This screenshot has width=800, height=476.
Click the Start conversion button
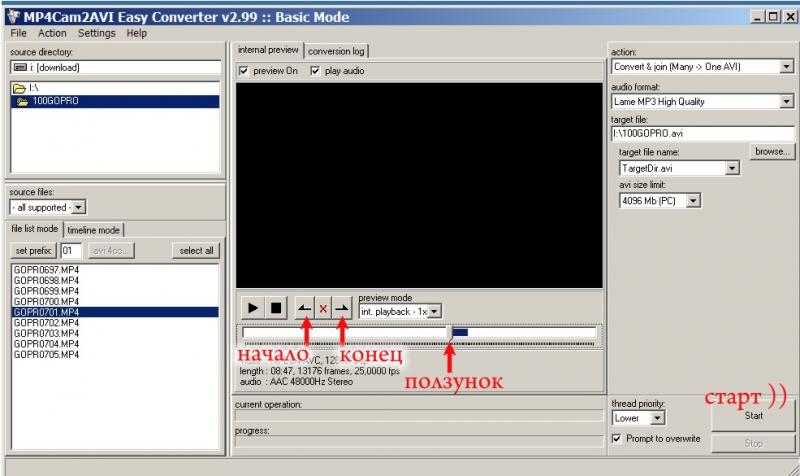[753, 416]
